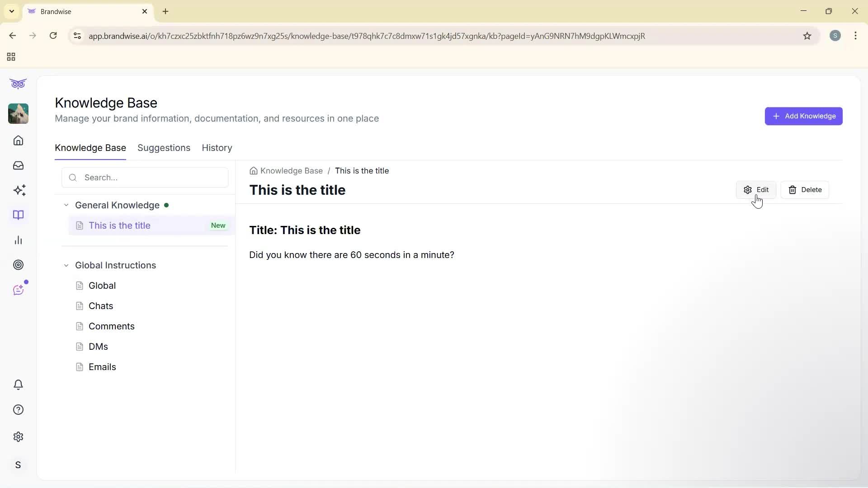Screen dimensions: 868x488
Task: Collapse the Global Instructions section
Action: tap(66, 265)
